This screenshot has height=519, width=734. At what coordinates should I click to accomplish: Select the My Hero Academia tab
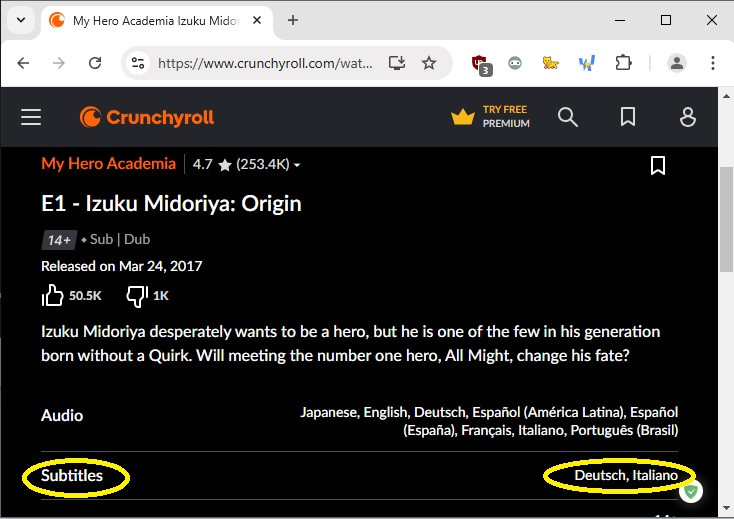(156, 21)
